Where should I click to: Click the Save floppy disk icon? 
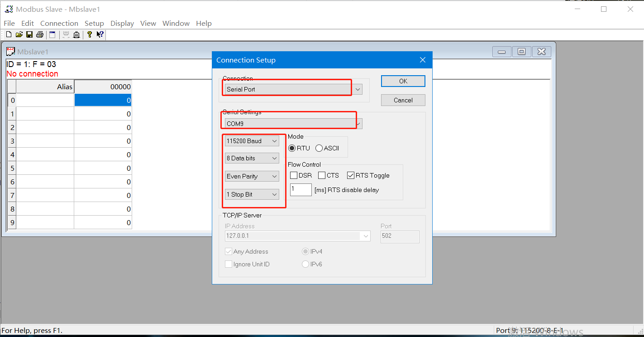coord(29,34)
